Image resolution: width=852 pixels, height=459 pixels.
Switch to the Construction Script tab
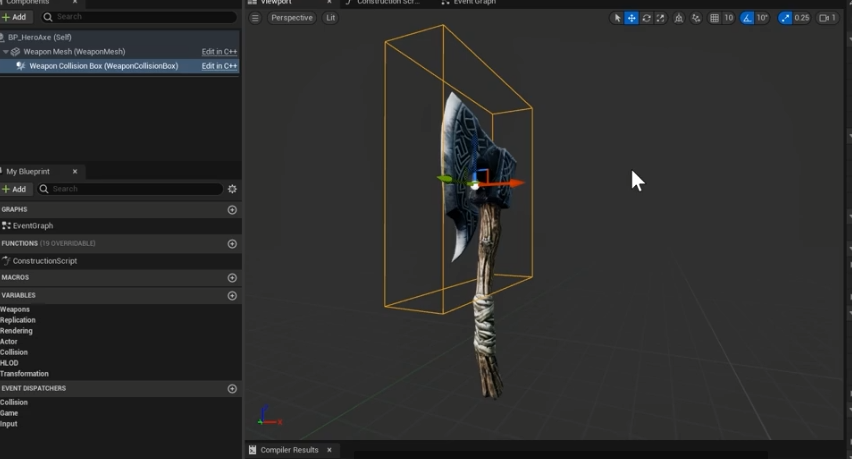388,2
